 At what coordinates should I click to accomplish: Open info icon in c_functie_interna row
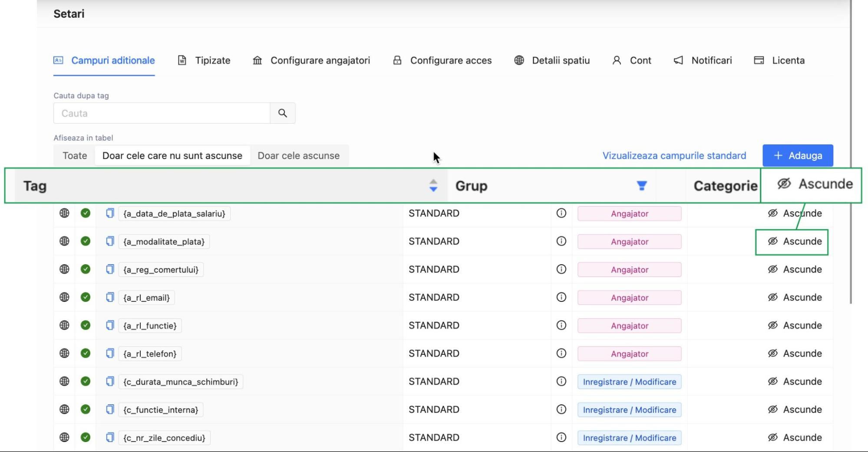tap(561, 409)
